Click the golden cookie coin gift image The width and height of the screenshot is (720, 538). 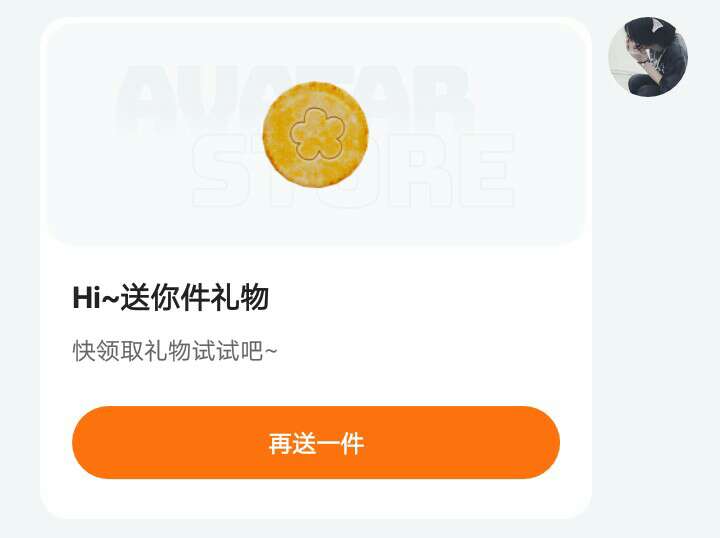(x=315, y=134)
